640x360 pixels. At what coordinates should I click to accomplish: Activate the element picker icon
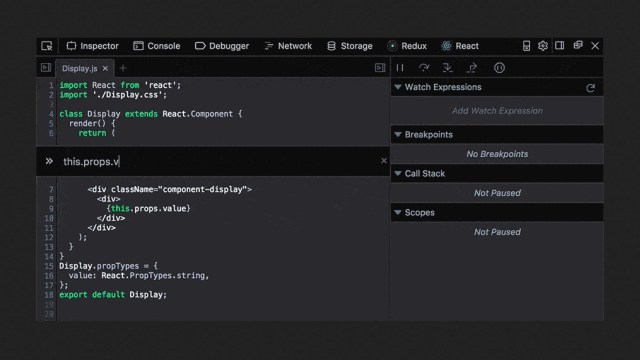pos(47,46)
